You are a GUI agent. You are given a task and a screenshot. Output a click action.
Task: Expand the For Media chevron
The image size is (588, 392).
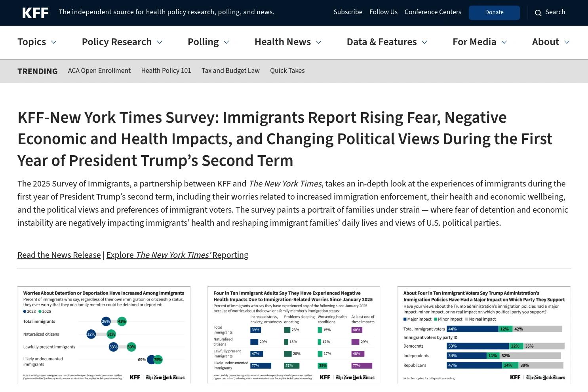point(504,42)
